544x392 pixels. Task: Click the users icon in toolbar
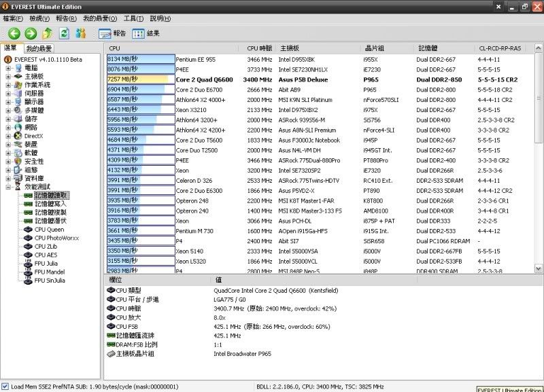(x=82, y=33)
